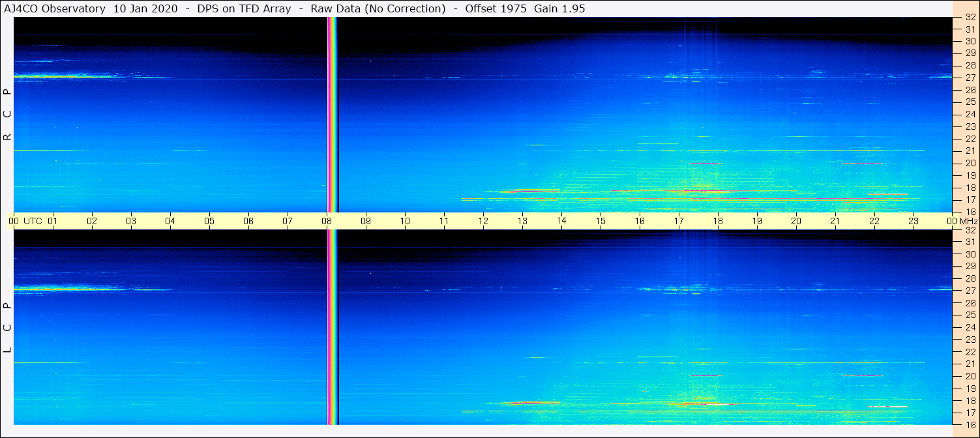Click the 27 MHz label in RCP scale

click(x=970, y=77)
